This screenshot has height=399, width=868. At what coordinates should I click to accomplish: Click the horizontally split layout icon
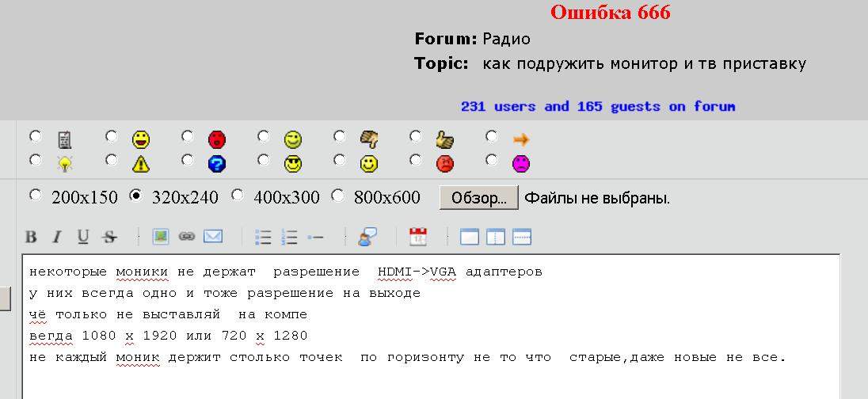(x=521, y=236)
